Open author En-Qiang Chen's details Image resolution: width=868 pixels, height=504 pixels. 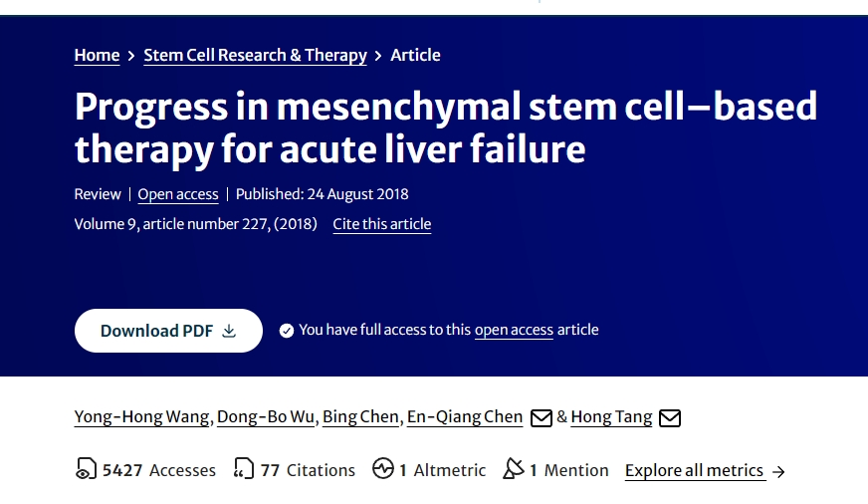(465, 417)
